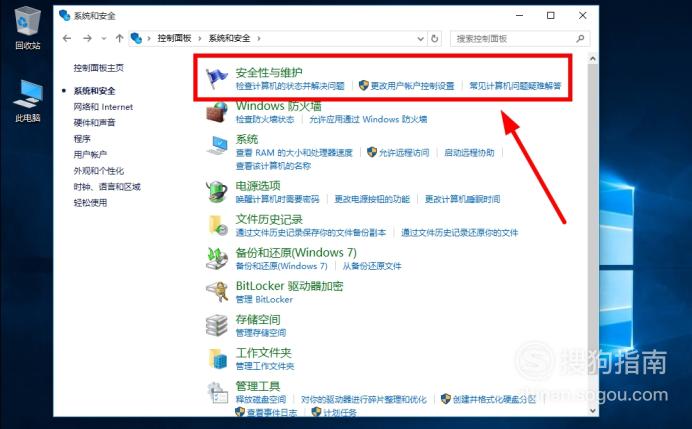Click 检查计算机的状态并解决问题 link
The image size is (692, 429).
pos(290,86)
